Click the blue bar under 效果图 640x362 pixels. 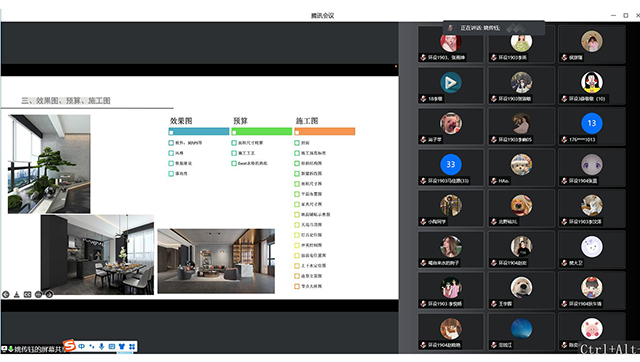pos(199,131)
